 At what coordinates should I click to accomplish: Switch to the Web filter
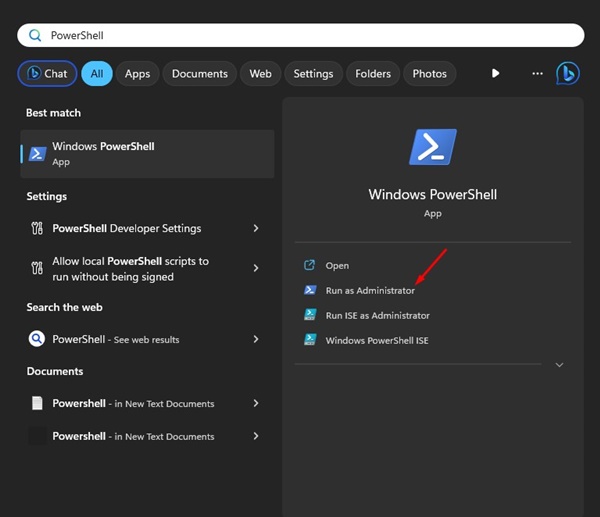tap(260, 73)
